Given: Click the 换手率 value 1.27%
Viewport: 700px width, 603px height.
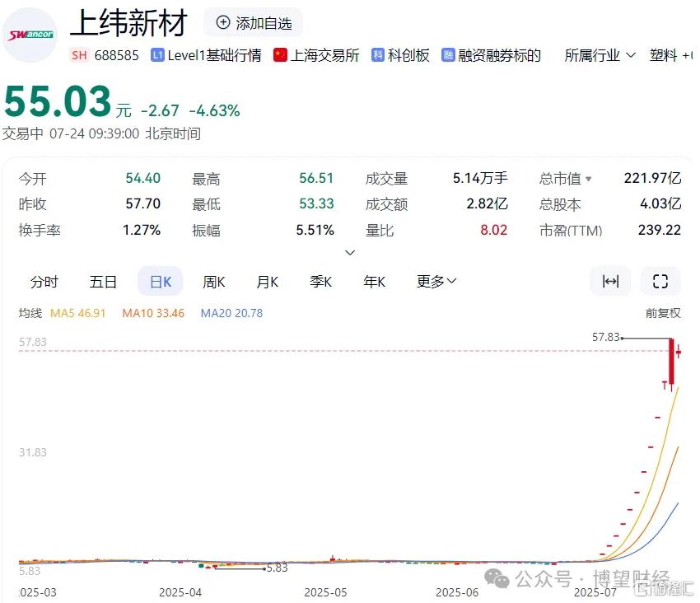Looking at the screenshot, I should coord(142,230).
